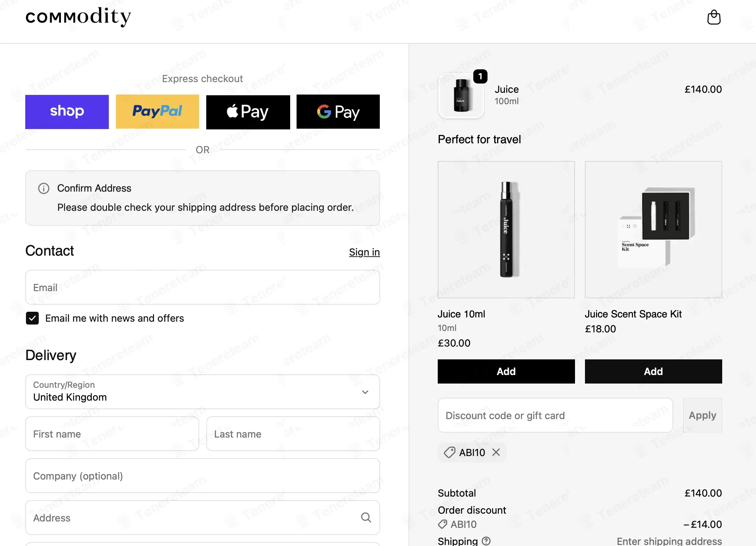756x546 pixels.
Task: Check out with Google Pay
Action: [x=338, y=112]
